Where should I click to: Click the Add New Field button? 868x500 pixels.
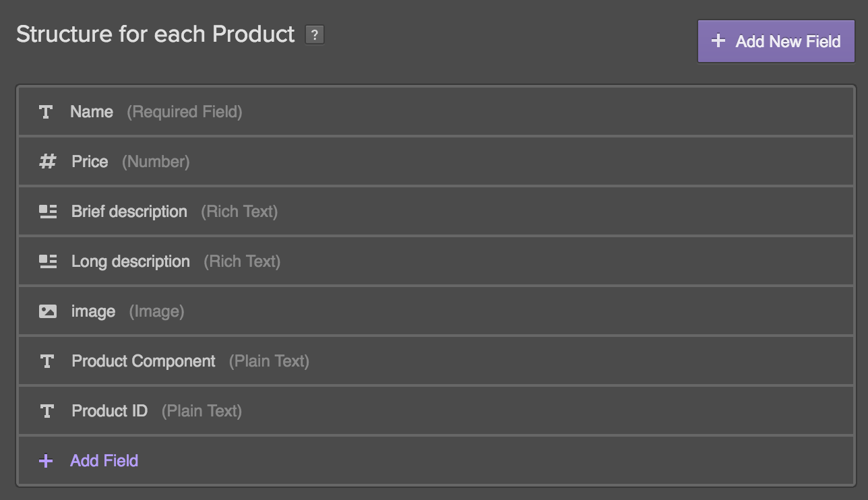tap(776, 41)
